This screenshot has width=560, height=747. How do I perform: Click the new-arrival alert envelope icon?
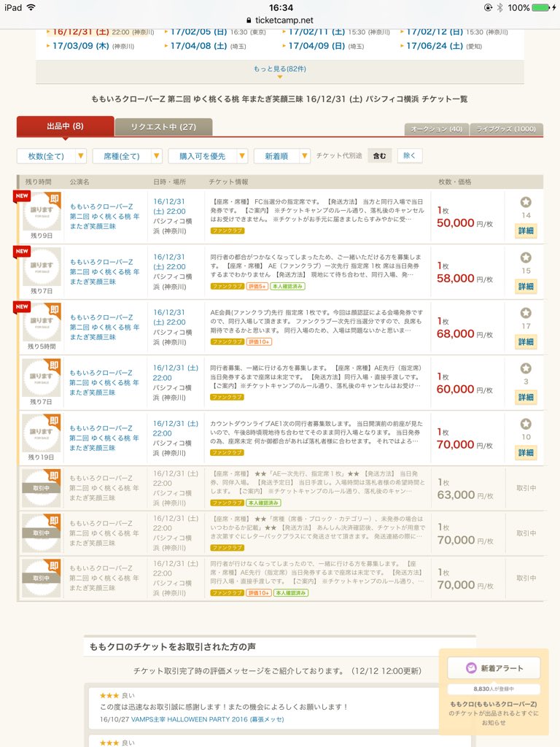coord(471,668)
